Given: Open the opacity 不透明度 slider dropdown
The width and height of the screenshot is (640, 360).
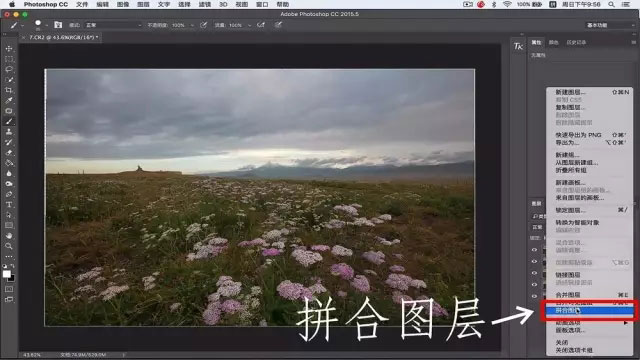Looking at the screenshot, I should pos(192,25).
